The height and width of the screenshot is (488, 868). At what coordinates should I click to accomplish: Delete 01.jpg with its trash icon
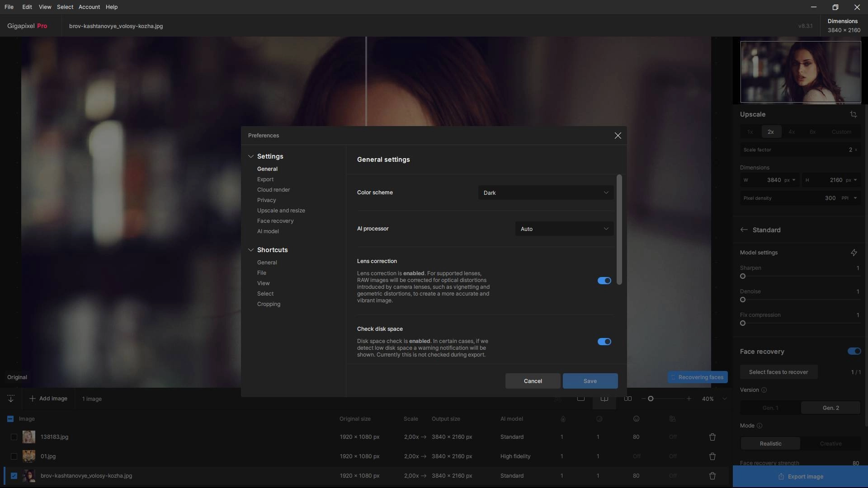tap(712, 456)
